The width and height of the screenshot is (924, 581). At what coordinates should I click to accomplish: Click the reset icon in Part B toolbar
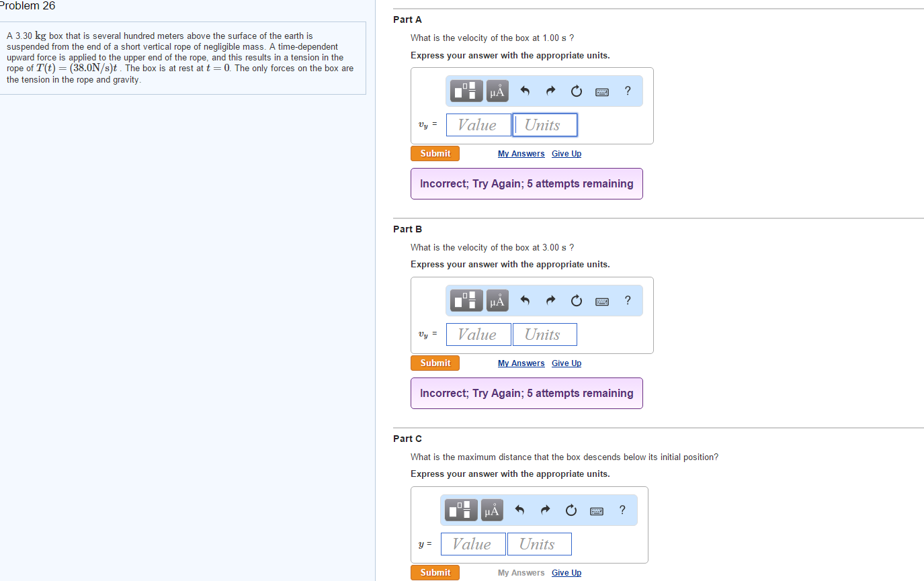tap(576, 300)
